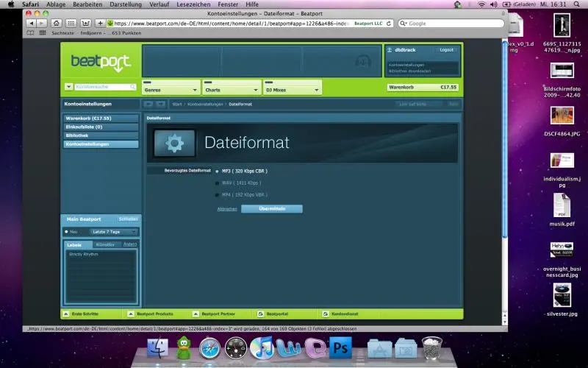Open the Charts dropdown menu
Screen dimensions: 588x368
tap(231, 89)
